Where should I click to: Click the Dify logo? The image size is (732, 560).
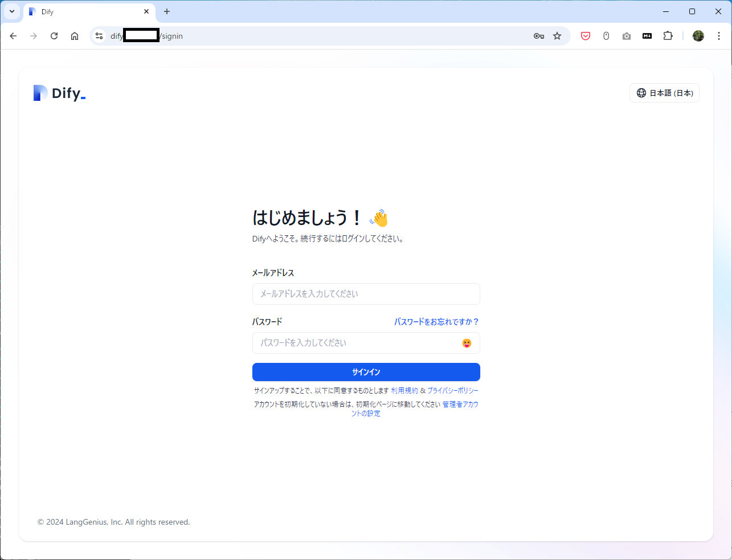59,93
